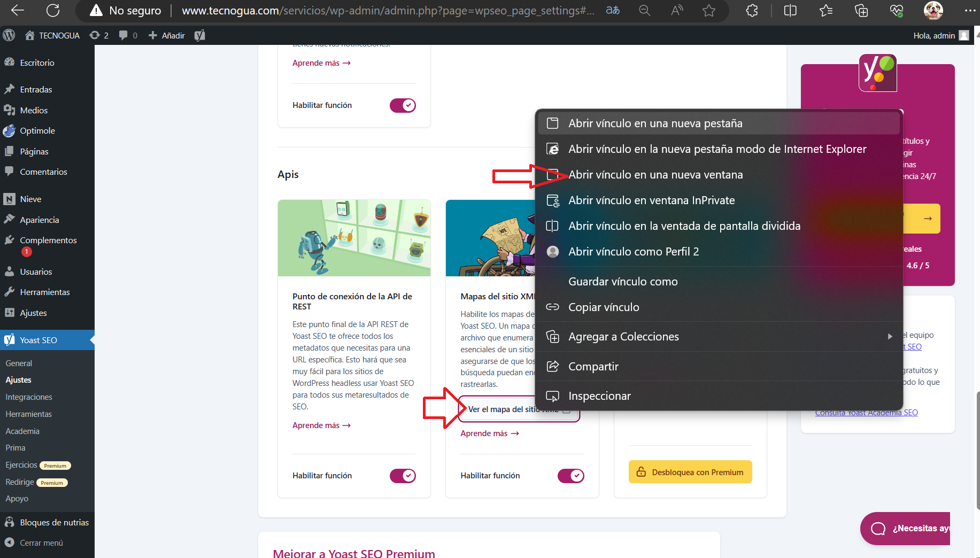Click the REST API robot illustration
The width and height of the screenshot is (980, 558).
pyautogui.click(x=354, y=238)
